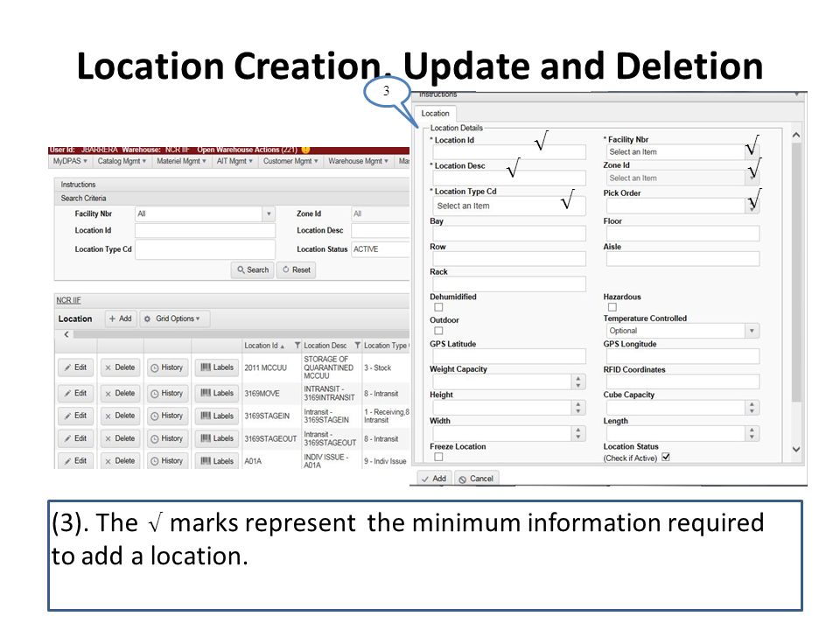Edit the A01A location
The height and width of the screenshot is (630, 840).
point(75,461)
